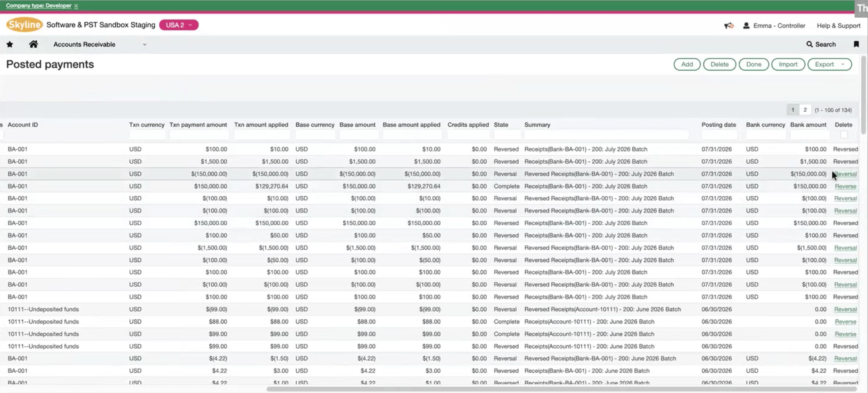Screen dimensions: 868x393
Task: Click the Summary filter input field
Action: coord(607,135)
